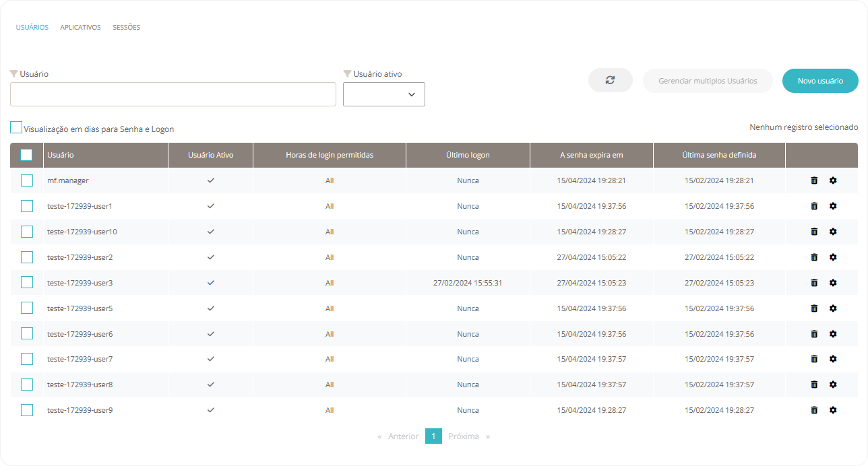
Task: Trash icon for teste-172939-user7
Action: pyautogui.click(x=814, y=359)
